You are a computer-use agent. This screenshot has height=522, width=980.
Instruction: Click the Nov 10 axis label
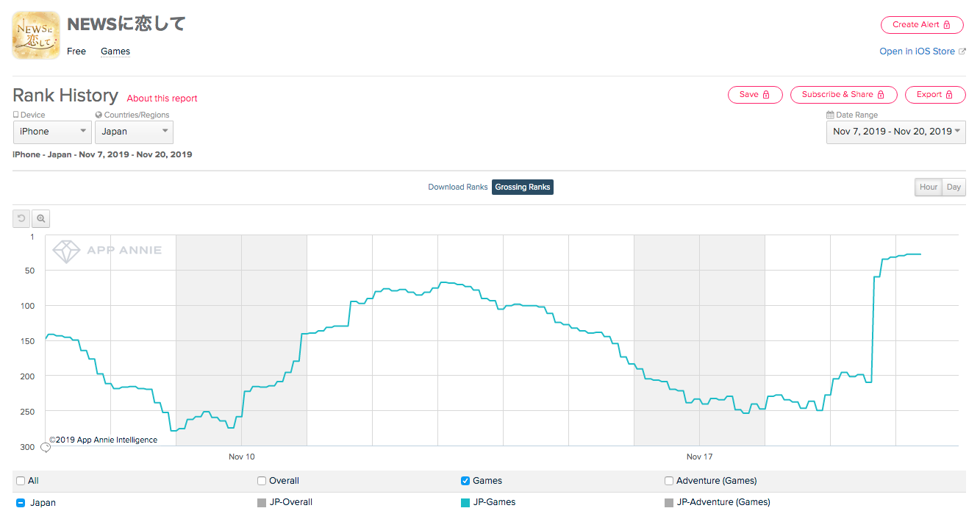coord(242,457)
